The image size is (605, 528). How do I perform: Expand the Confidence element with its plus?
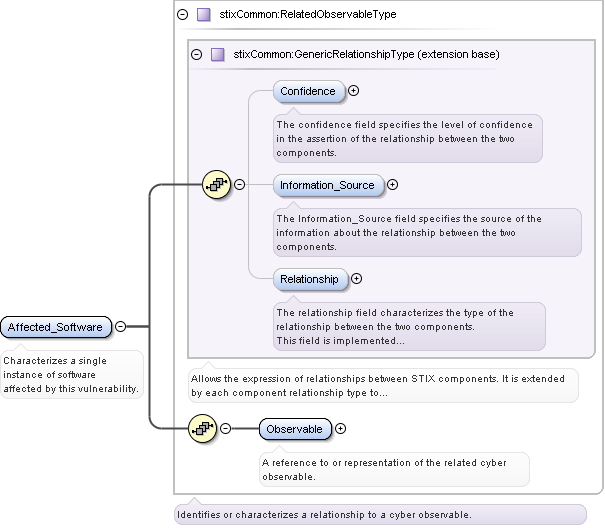point(353,91)
